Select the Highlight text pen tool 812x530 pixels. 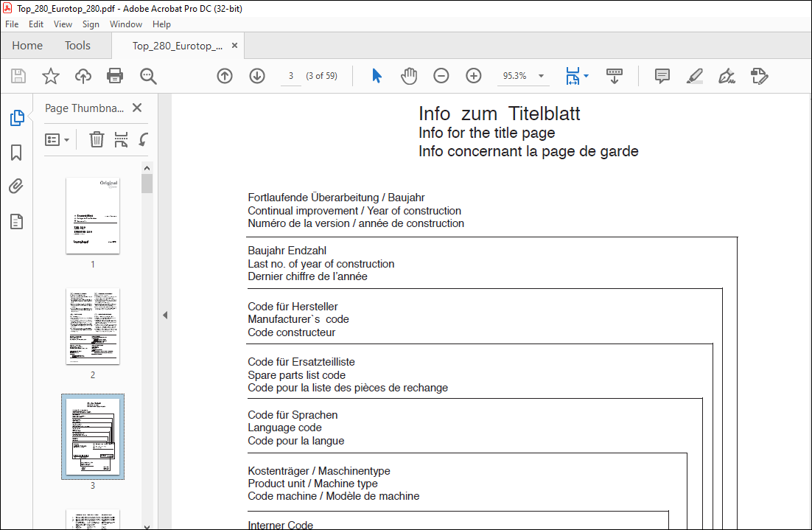694,76
